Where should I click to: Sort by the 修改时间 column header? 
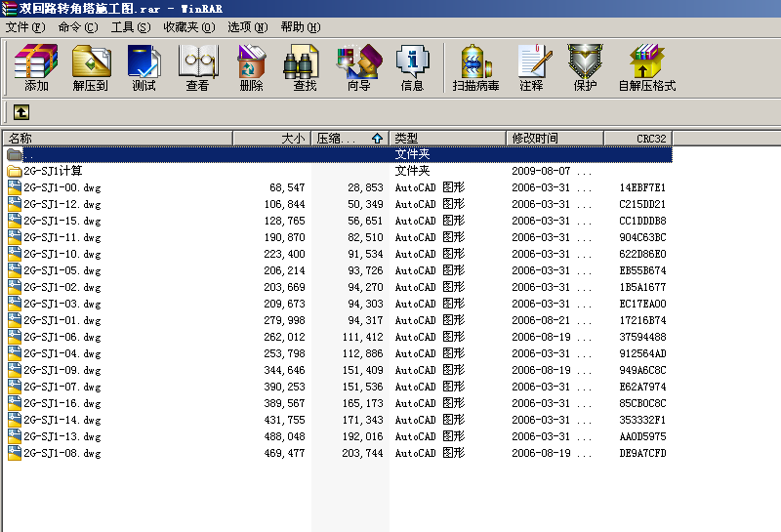pyautogui.click(x=555, y=138)
